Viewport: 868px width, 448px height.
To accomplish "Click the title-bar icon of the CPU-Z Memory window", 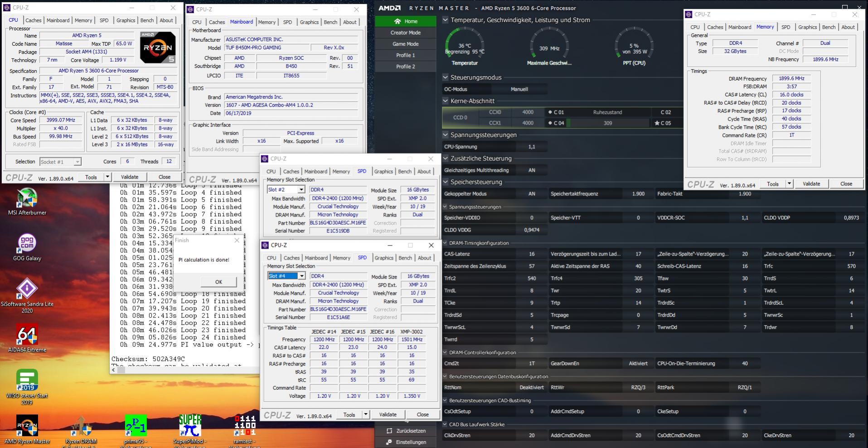I will 689,14.
